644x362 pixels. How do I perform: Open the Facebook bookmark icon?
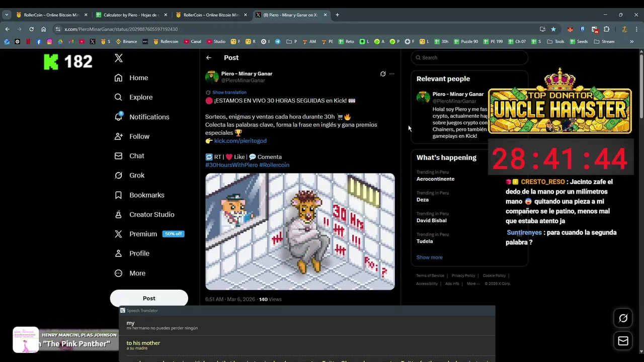[x=39, y=42]
